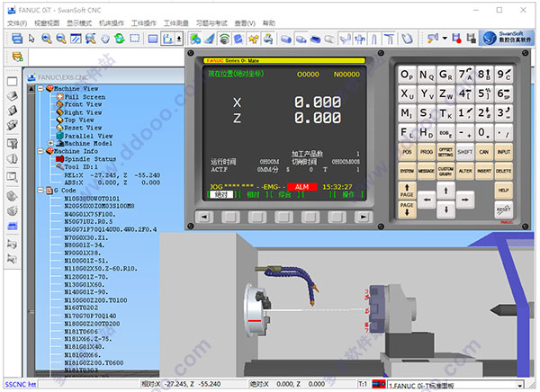Click the blue panel icon in left sidebar
540x392 pixels.
12,226
